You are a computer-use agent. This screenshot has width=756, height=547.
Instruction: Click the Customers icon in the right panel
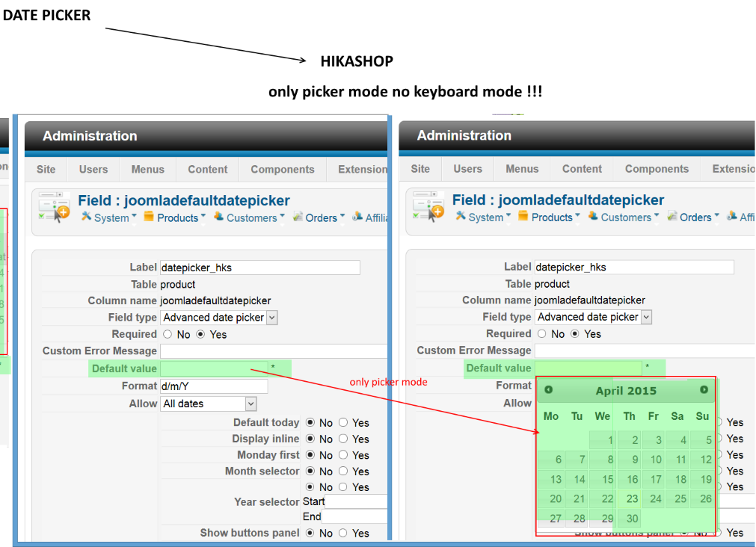tap(592, 216)
